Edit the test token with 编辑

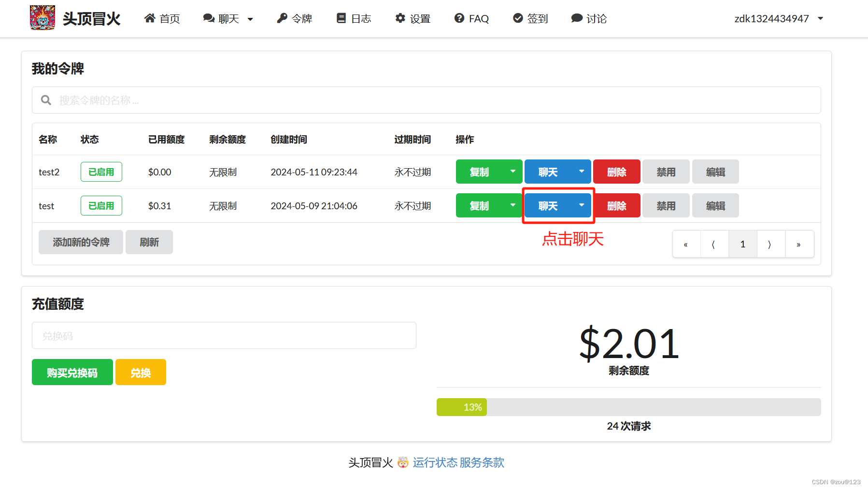715,206
